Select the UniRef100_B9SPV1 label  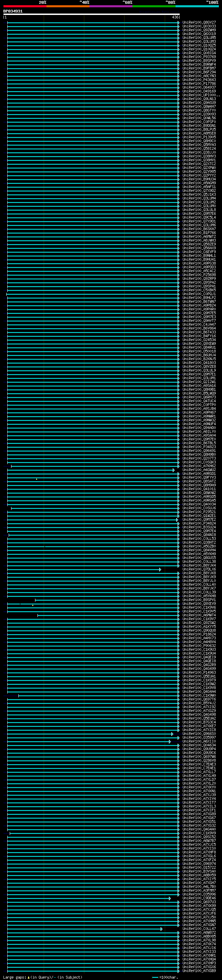pos(199,600)
